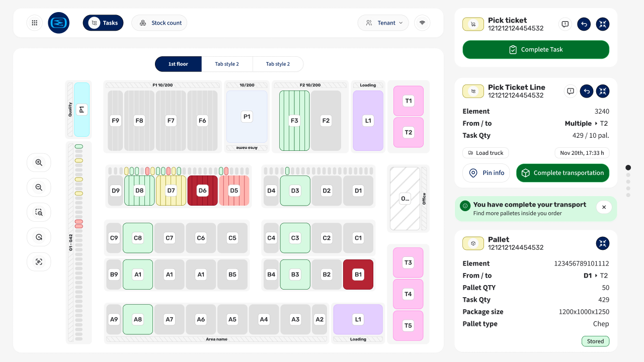Image resolution: width=644 pixels, height=362 pixels.
Task: Expand the Multiple origin arrow
Action: (x=597, y=124)
